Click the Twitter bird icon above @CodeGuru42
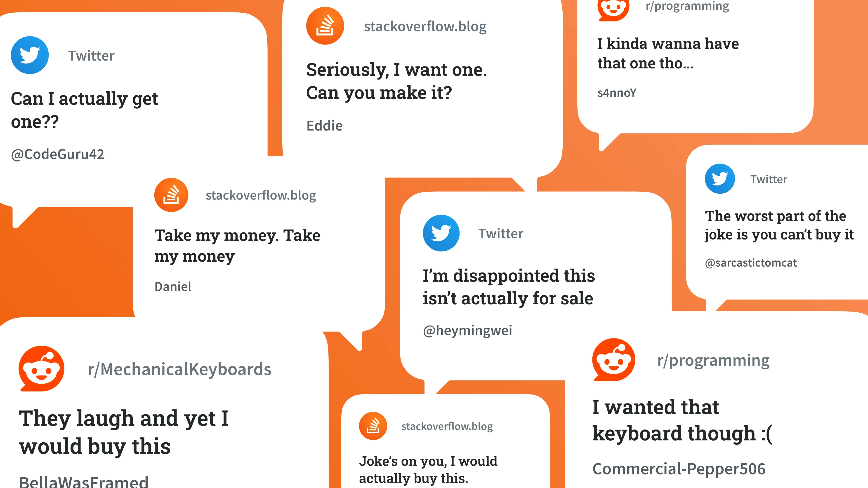 [x=30, y=55]
